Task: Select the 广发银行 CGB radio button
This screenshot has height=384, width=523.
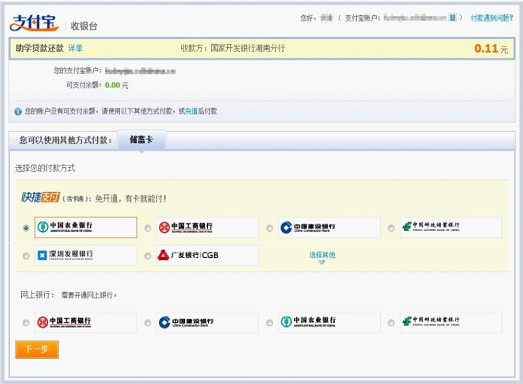Action: [148, 256]
